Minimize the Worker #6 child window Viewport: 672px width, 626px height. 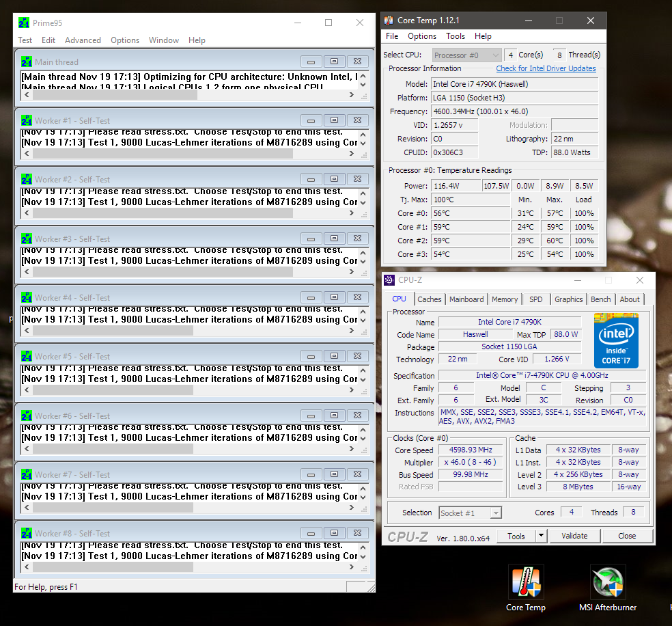coord(311,416)
